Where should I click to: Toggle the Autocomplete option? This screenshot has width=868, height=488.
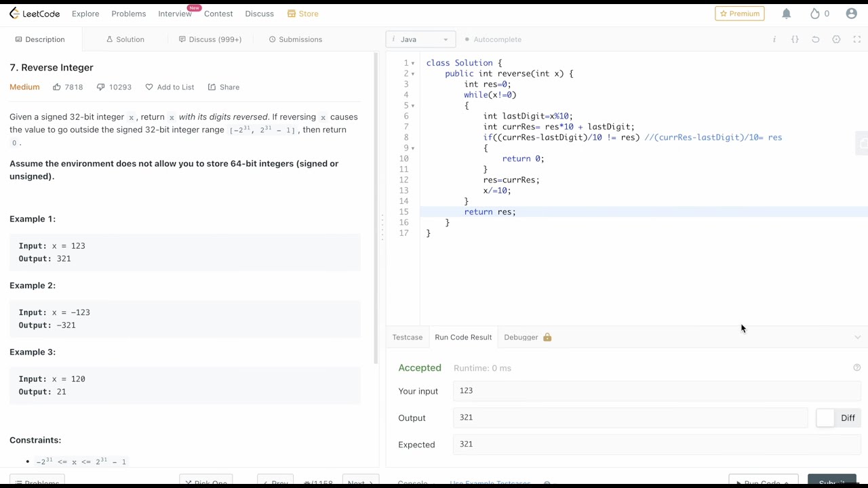point(493,39)
